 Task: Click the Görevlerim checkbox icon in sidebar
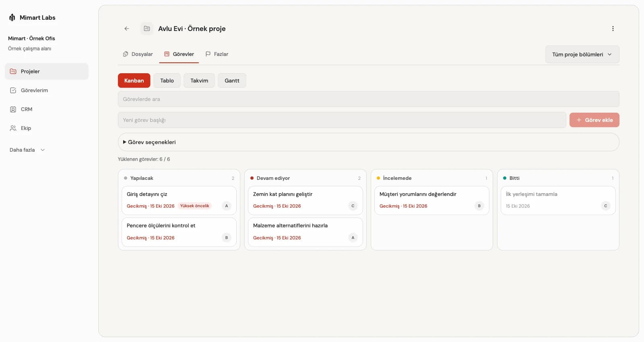(13, 90)
